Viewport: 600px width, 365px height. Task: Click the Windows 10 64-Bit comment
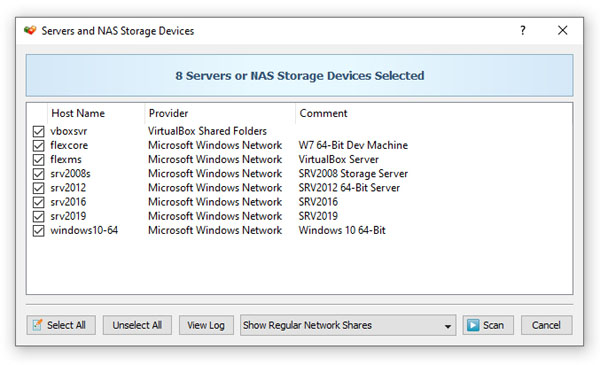[342, 230]
